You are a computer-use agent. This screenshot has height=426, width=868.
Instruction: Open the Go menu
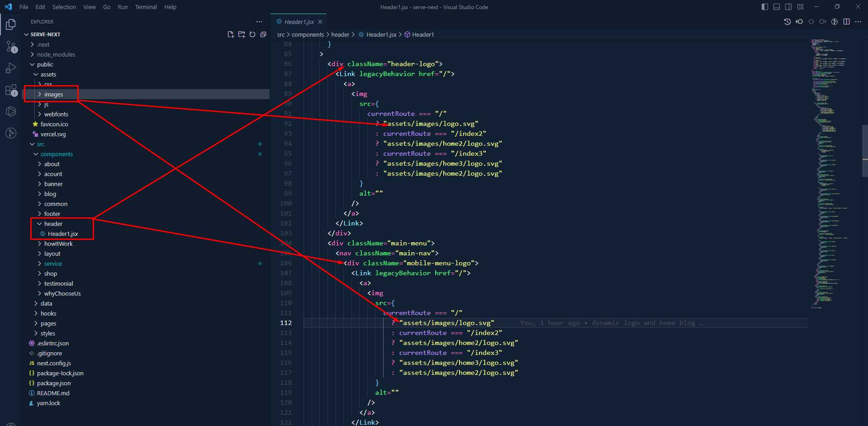click(x=107, y=7)
